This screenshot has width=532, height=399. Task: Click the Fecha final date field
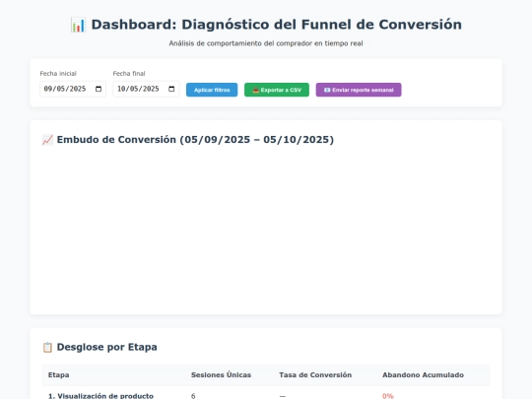pyautogui.click(x=146, y=89)
